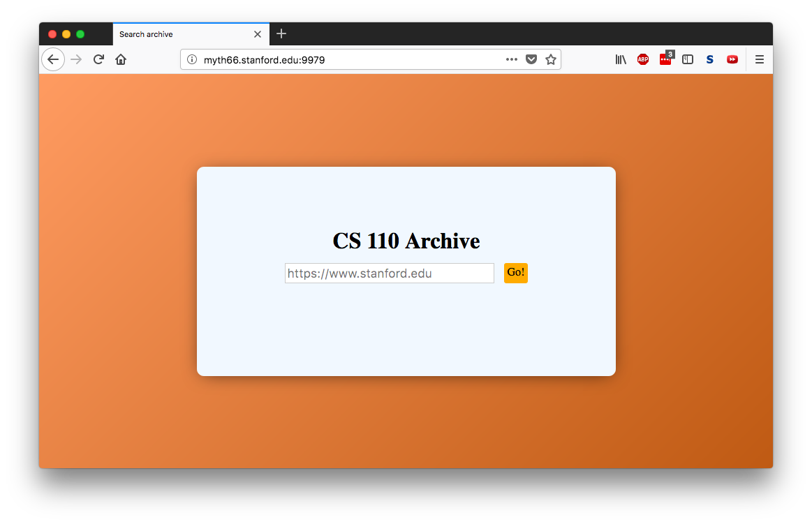Click the red fast-forward extension icon

(x=732, y=59)
